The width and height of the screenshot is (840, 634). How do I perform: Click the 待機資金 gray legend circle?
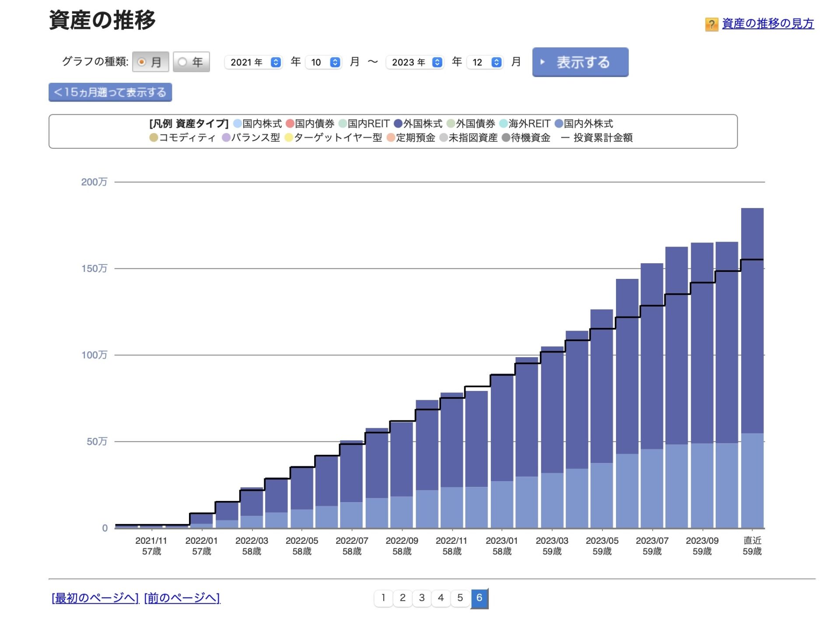pyautogui.click(x=506, y=138)
